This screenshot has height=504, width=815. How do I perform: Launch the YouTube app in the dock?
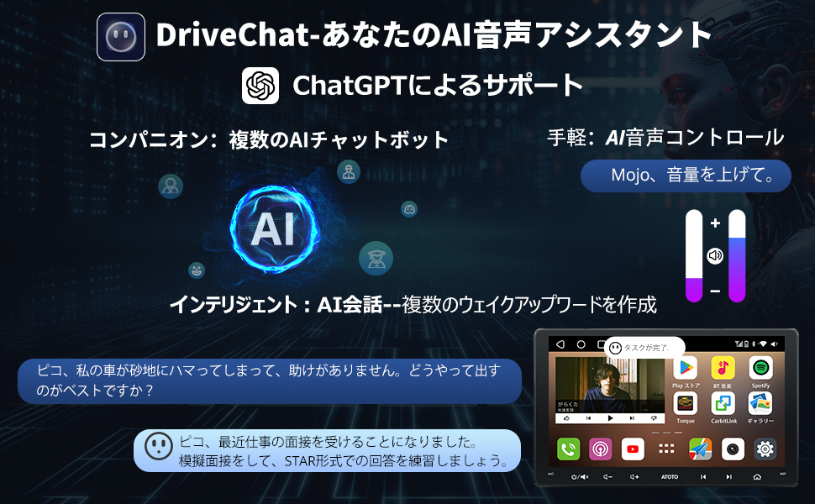(x=633, y=449)
